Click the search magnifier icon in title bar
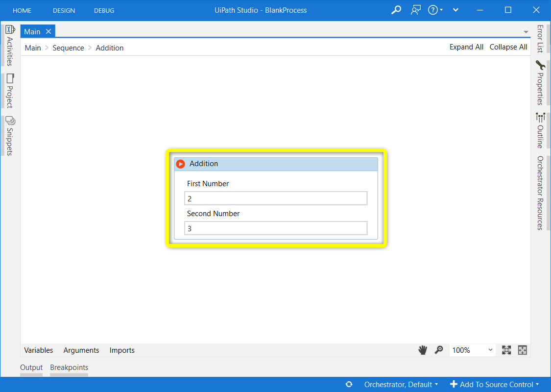 click(396, 10)
